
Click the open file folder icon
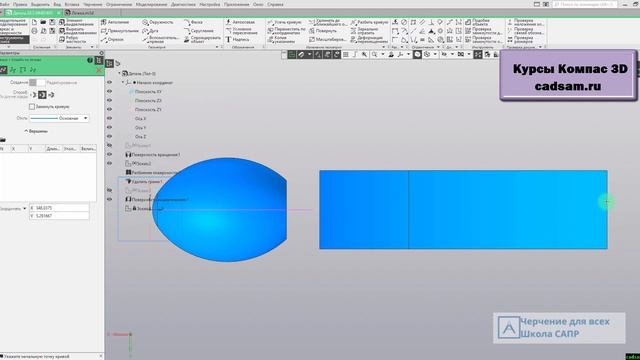(x=43, y=22)
